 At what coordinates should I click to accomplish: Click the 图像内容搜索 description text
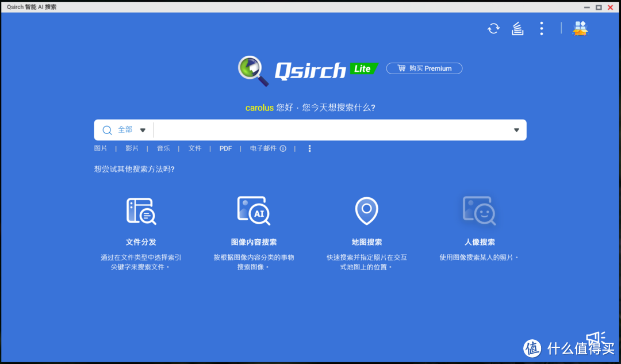coord(254,262)
